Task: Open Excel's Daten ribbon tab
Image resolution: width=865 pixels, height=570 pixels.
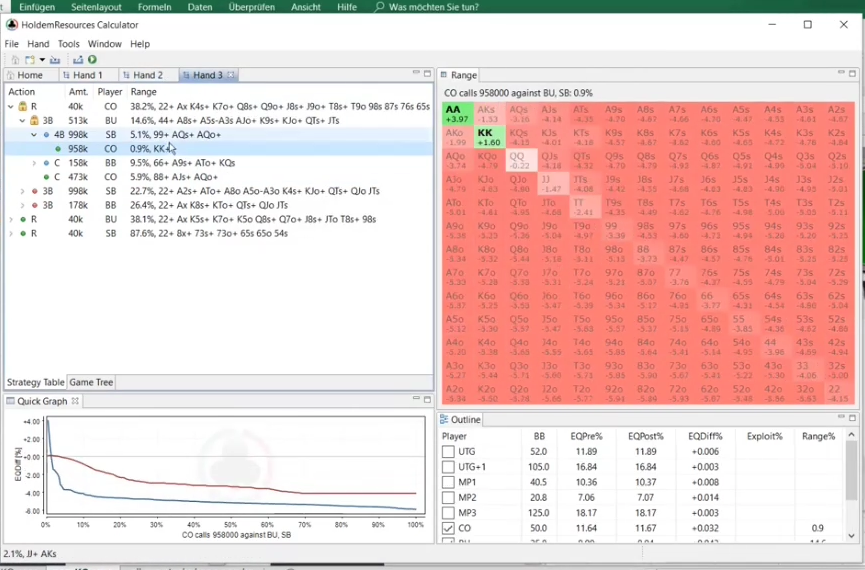Action: [x=200, y=7]
